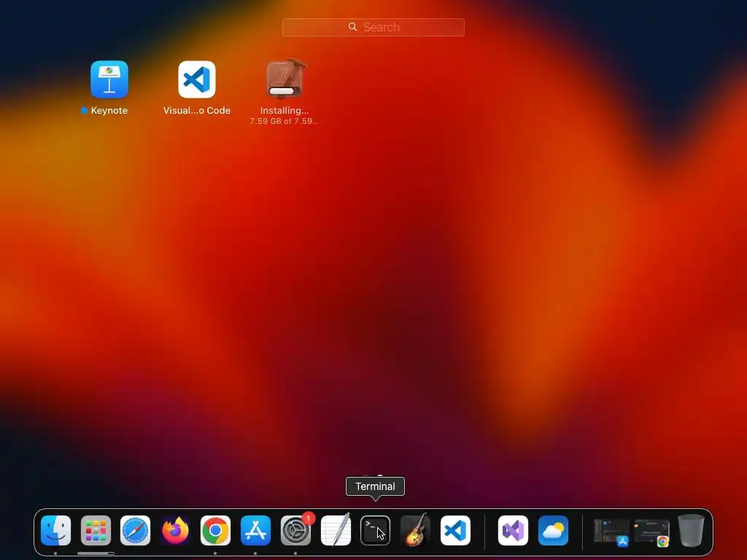This screenshot has width=747, height=560.
Task: Restore the minimized App Store window in the Dock
Action: [611, 532]
